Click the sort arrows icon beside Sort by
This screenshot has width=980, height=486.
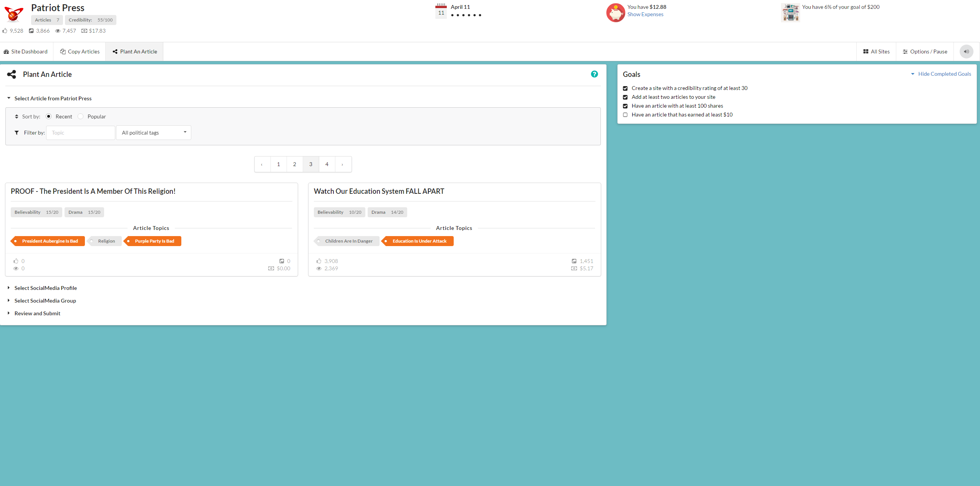[17, 117]
